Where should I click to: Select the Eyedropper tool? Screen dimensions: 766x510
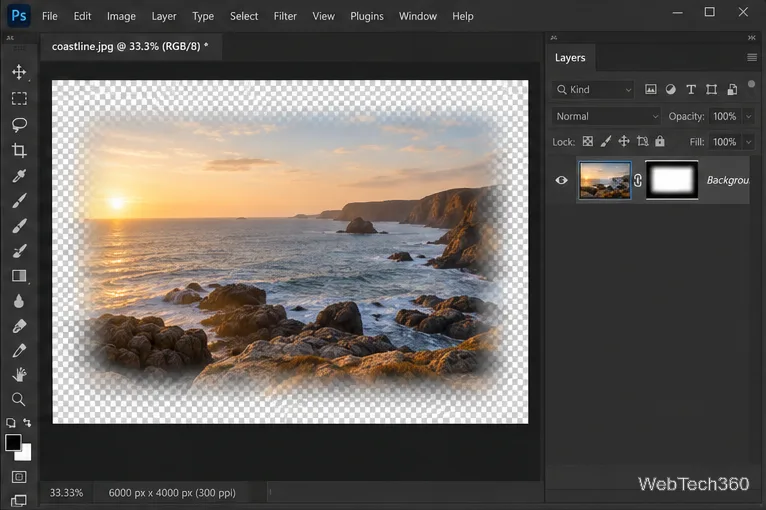(x=19, y=175)
